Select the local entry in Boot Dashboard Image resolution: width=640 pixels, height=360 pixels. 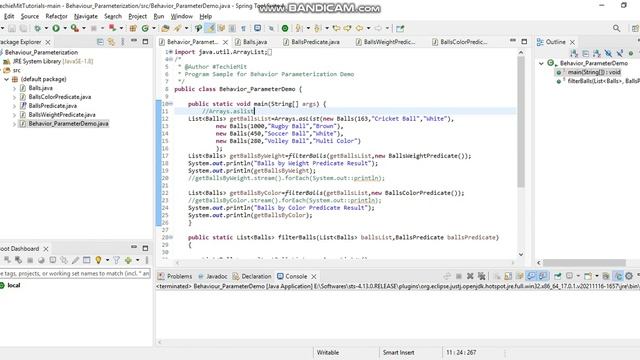pos(13,285)
